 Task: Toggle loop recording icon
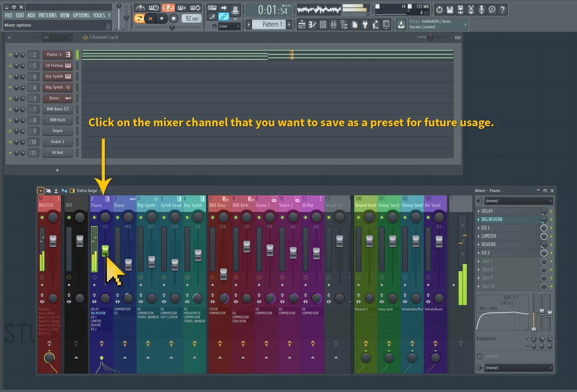point(196,8)
